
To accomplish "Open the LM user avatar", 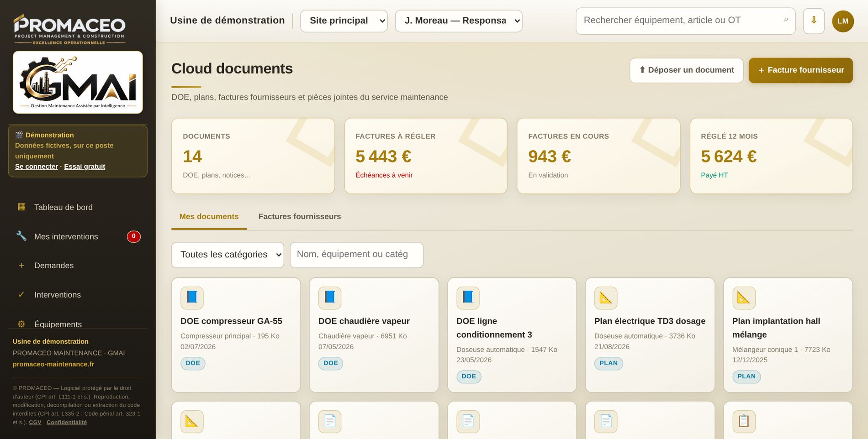I will click(843, 21).
